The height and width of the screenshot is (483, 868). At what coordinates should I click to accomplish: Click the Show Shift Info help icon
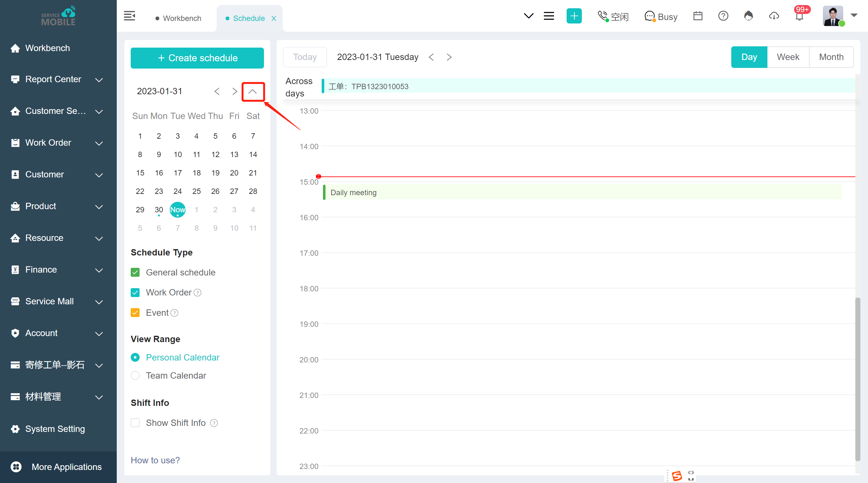point(214,423)
